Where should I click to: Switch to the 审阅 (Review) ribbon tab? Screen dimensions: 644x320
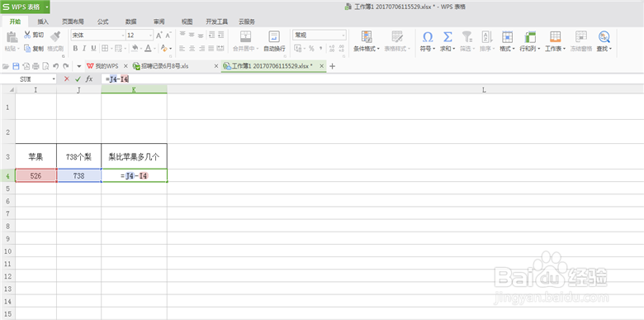point(159,21)
